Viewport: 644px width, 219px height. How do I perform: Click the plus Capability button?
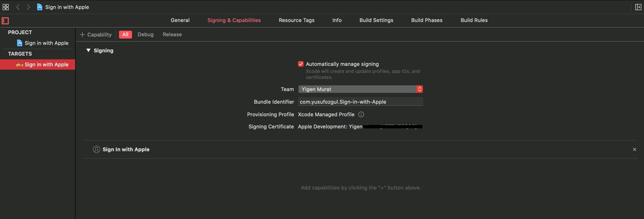96,35
